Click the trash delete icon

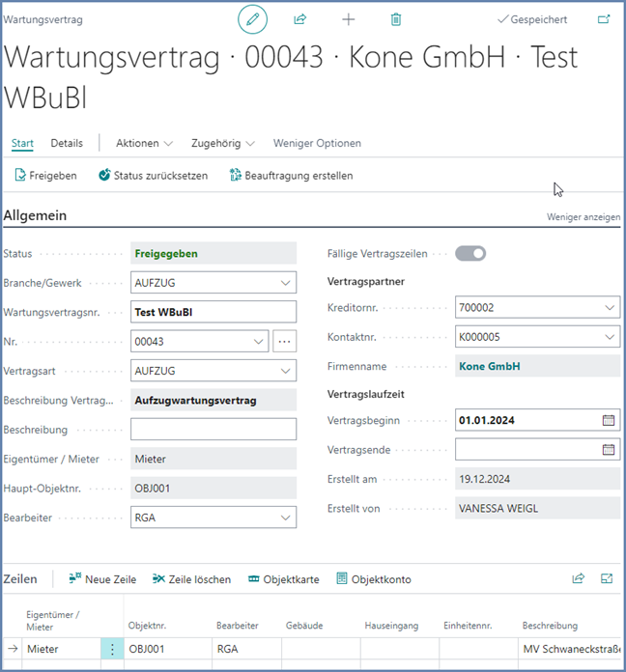click(396, 19)
